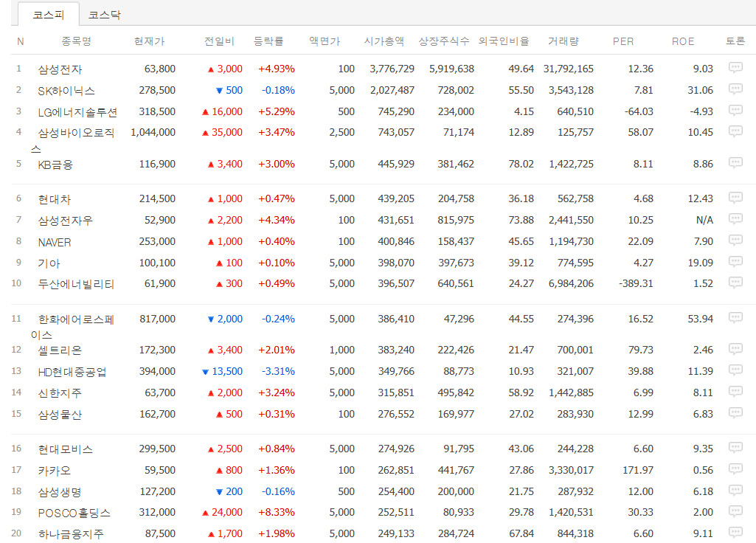Open the 하나금융지주 stock link
The image size is (756, 543).
70,534
